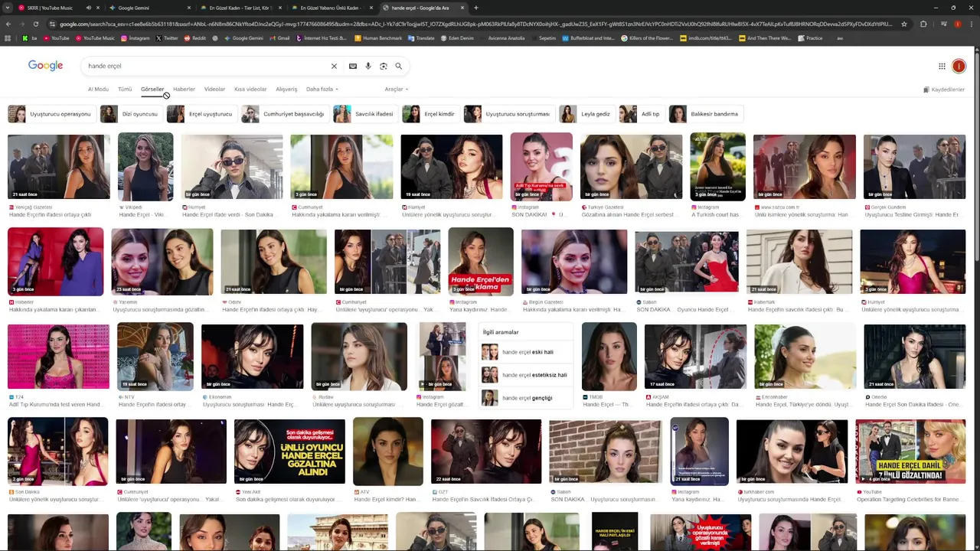Select the Alışveriş tab

click(286, 90)
